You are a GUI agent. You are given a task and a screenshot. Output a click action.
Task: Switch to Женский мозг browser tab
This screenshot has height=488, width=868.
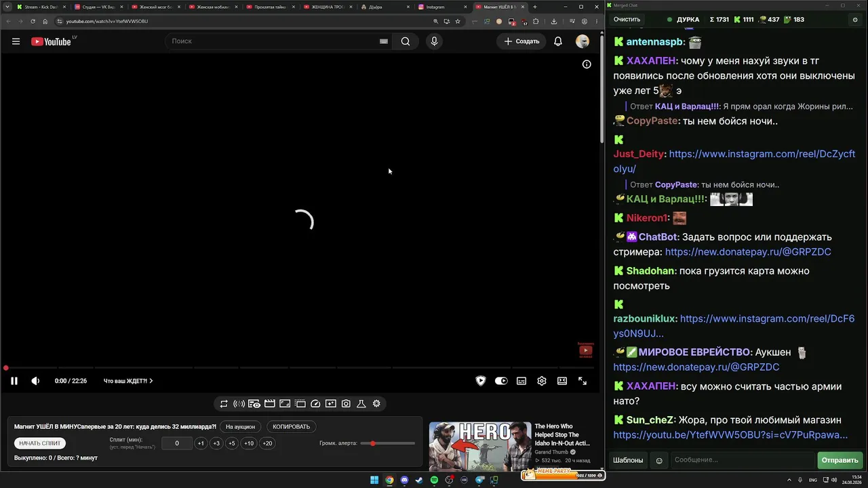(156, 7)
